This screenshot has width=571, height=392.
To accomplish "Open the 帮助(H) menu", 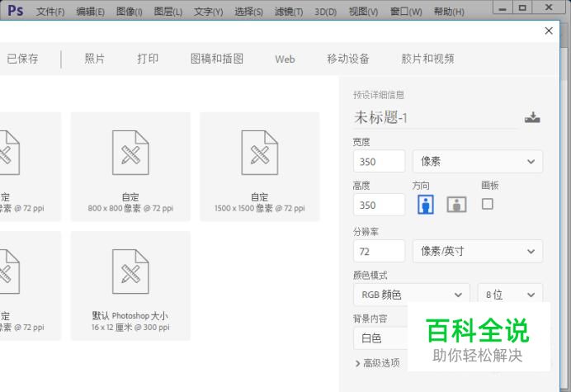I will coord(449,12).
